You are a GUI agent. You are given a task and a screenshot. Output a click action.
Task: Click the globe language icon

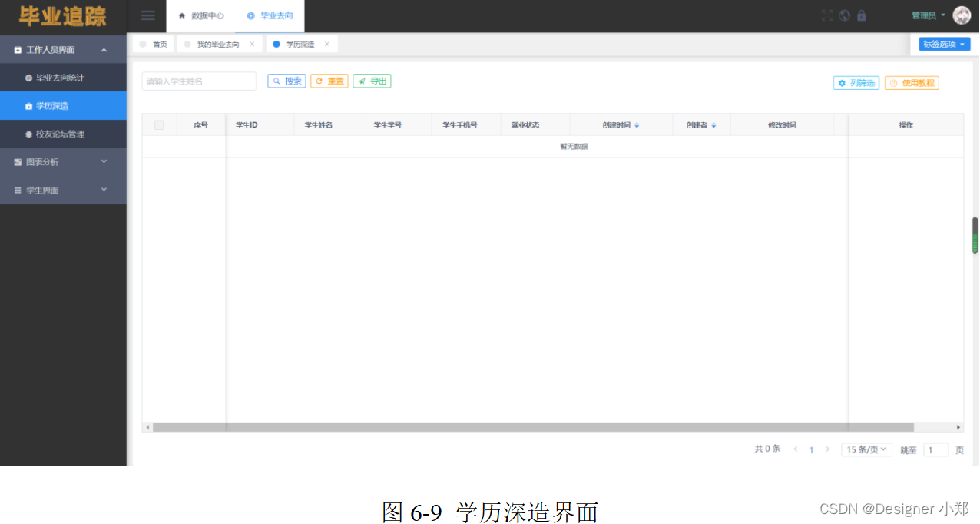845,15
